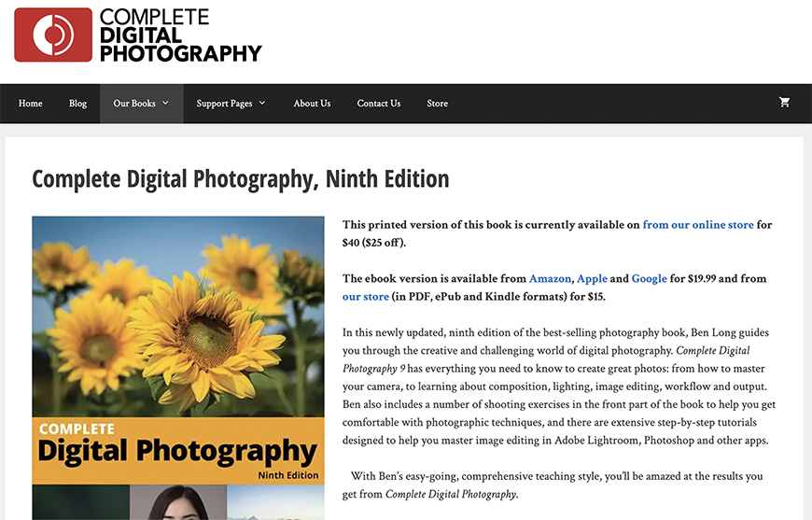Viewport: 812px width, 520px height.
Task: Open the Blog menu item
Action: pyautogui.click(x=77, y=103)
